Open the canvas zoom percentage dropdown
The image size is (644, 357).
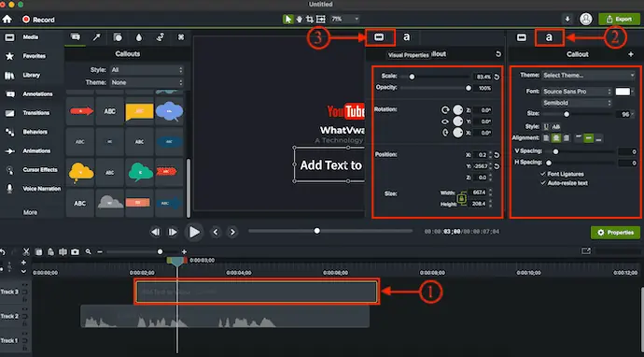coord(345,19)
